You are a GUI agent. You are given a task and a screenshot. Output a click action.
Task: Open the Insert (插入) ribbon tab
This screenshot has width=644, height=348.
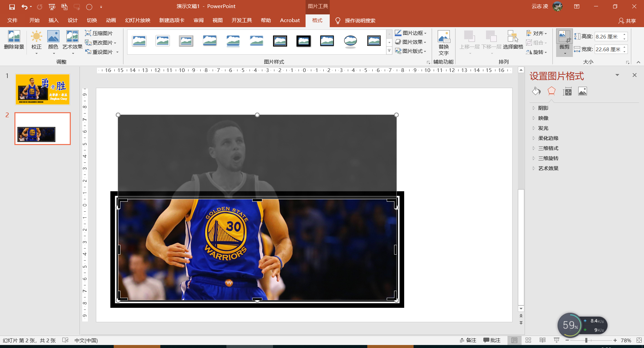point(53,20)
